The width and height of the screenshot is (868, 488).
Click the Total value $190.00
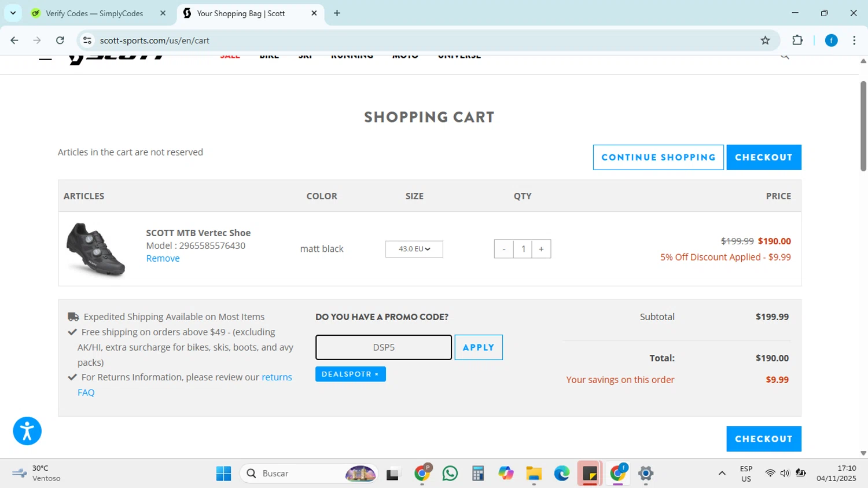[772, 358]
